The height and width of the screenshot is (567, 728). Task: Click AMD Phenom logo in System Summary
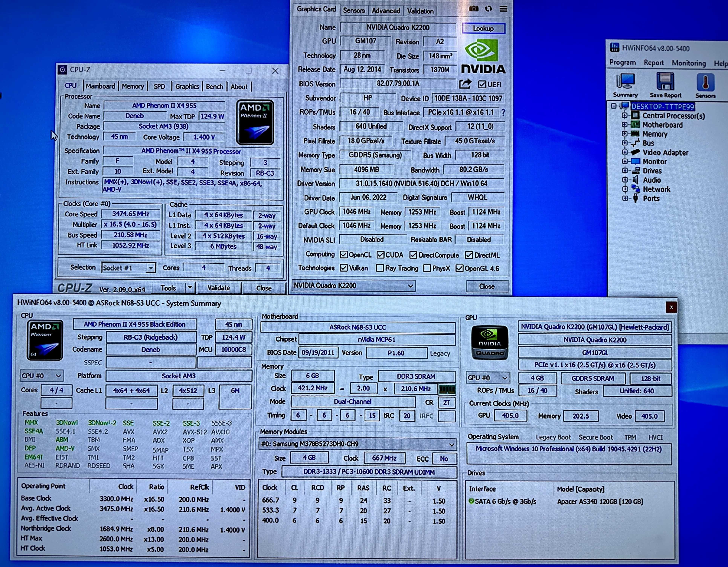coord(45,340)
